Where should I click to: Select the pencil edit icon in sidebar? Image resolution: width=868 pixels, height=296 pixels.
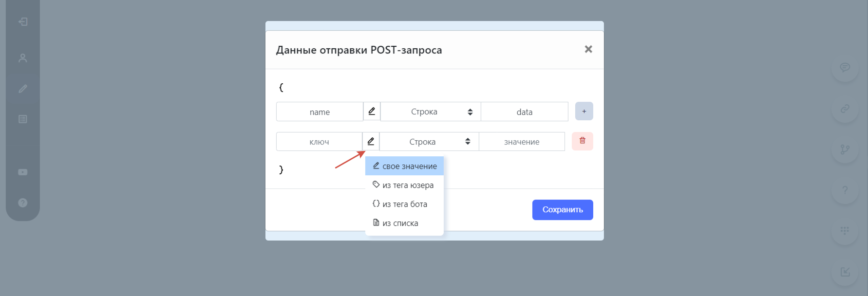pyautogui.click(x=23, y=89)
